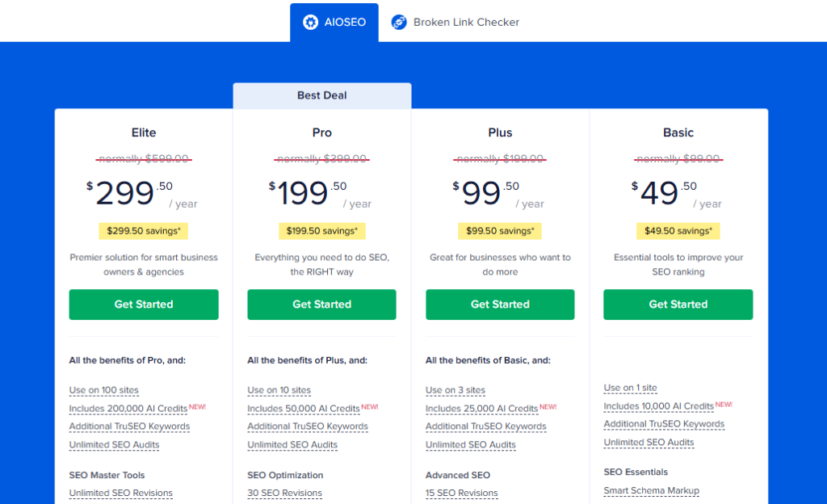This screenshot has width=827, height=504.
Task: Click the "$199.50 savings" yellow badge
Action: click(321, 230)
